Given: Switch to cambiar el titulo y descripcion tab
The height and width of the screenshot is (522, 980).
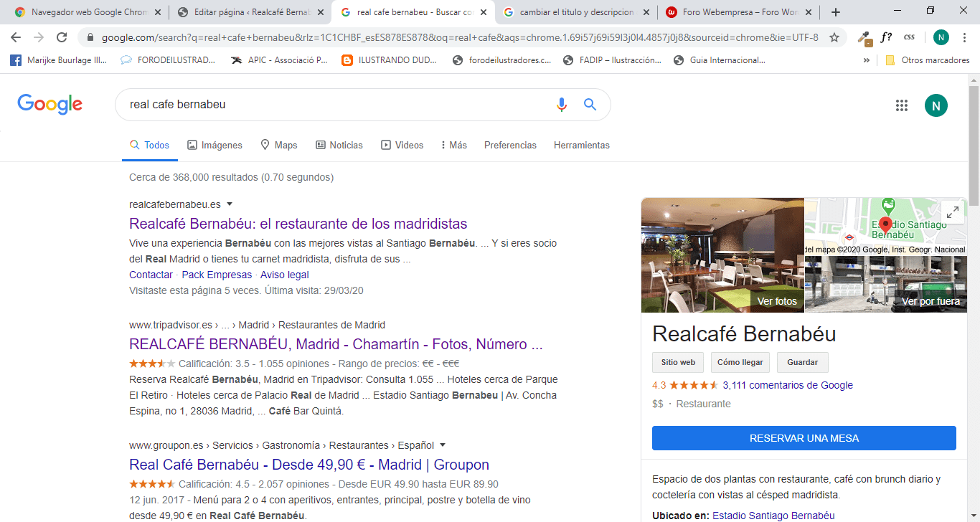Looking at the screenshot, I should pos(576,12).
